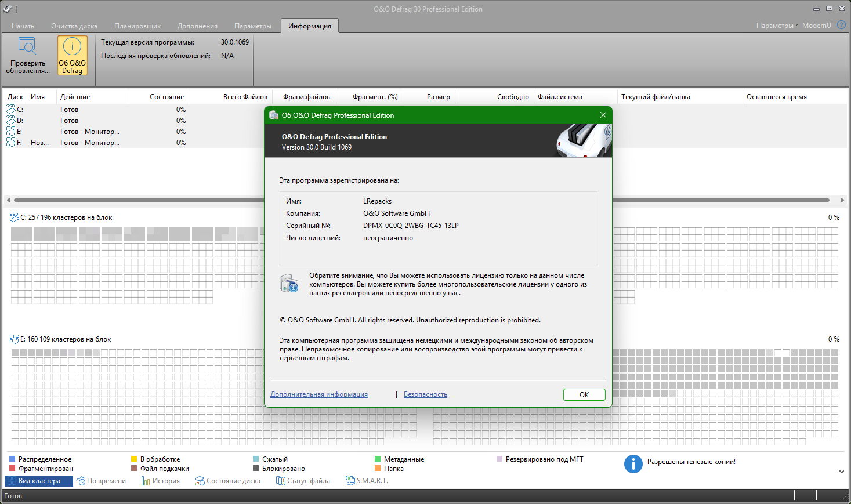
Task: Show the Состояние диска view
Action: tap(228, 481)
